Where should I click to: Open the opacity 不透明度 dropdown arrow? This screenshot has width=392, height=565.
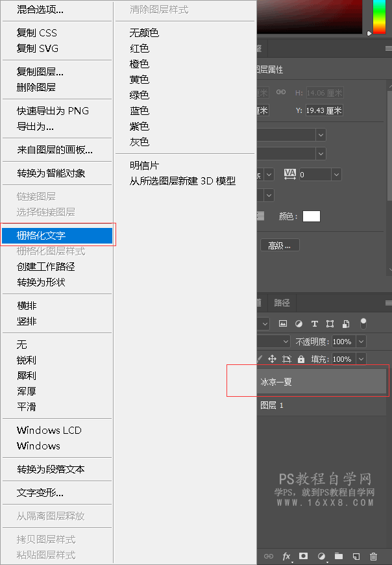coord(361,341)
